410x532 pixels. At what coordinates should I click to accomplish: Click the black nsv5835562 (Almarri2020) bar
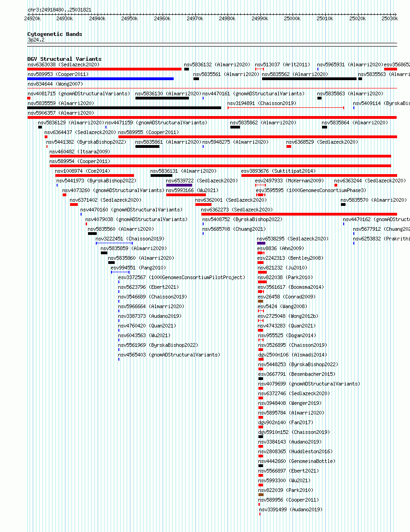(309, 79)
